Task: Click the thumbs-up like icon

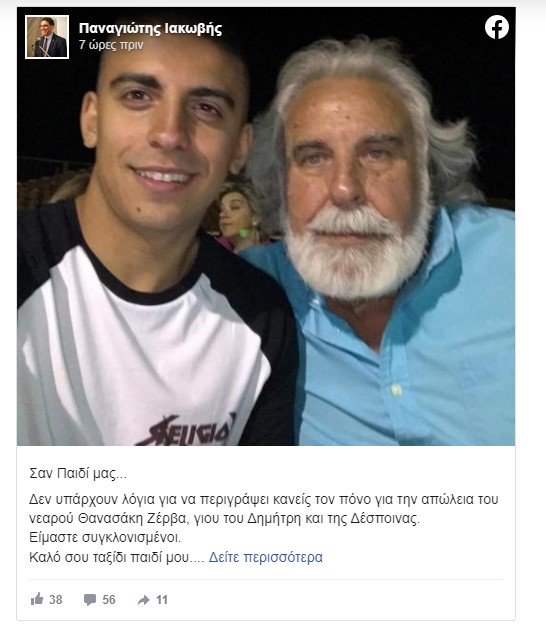Action: click(37, 599)
